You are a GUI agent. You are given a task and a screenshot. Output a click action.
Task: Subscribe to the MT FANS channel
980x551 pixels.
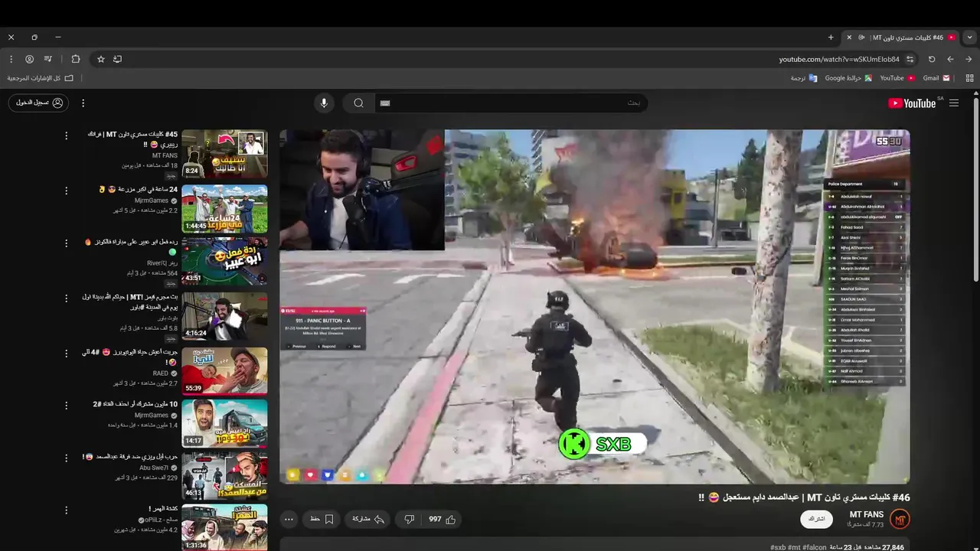tap(816, 519)
